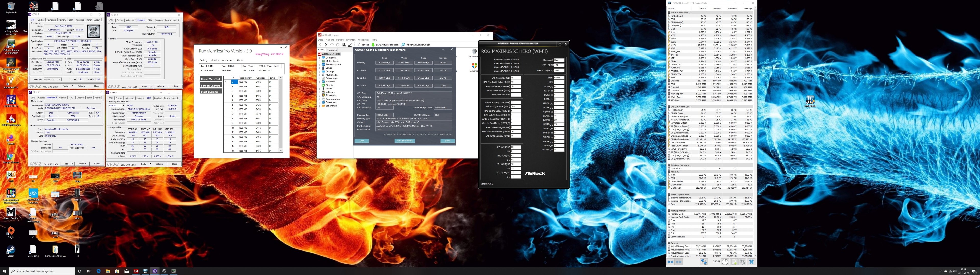Viewport: 980px width, 275px height.
Task: Open Slot #1 dropdown in CPU-Z SPD
Action: click(x=123, y=106)
